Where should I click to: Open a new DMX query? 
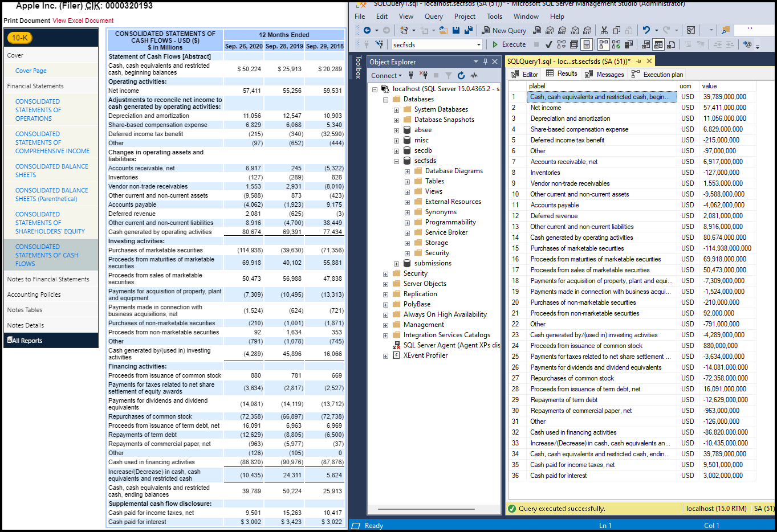click(562, 30)
